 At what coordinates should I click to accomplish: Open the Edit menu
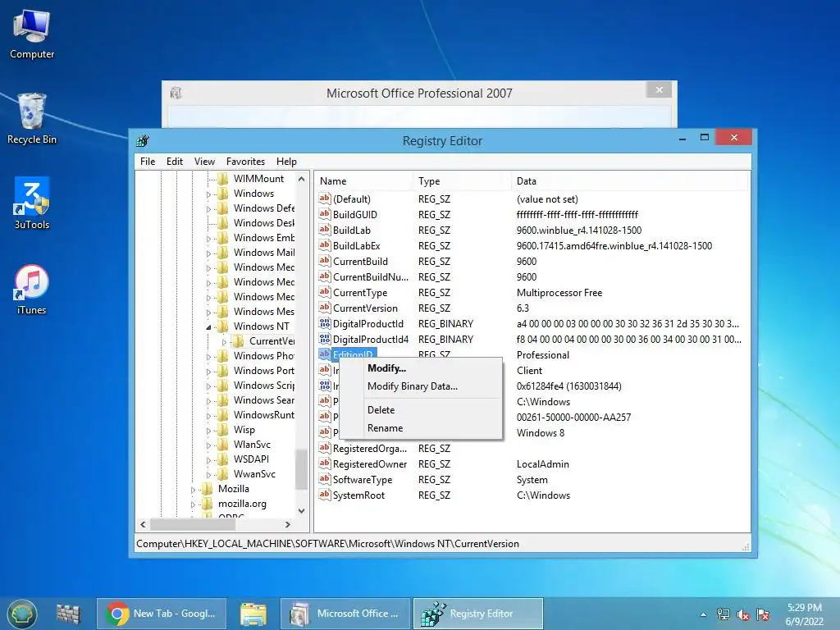click(x=175, y=162)
